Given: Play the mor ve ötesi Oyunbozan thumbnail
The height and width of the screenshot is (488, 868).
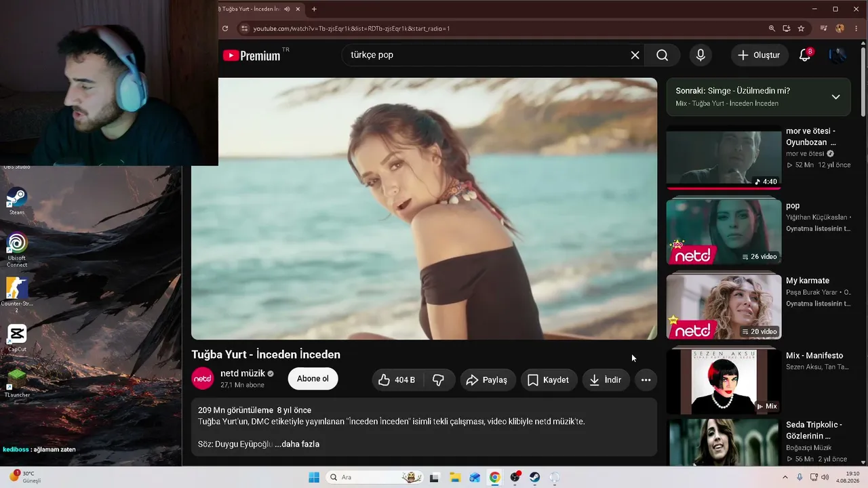Looking at the screenshot, I should pos(724,157).
